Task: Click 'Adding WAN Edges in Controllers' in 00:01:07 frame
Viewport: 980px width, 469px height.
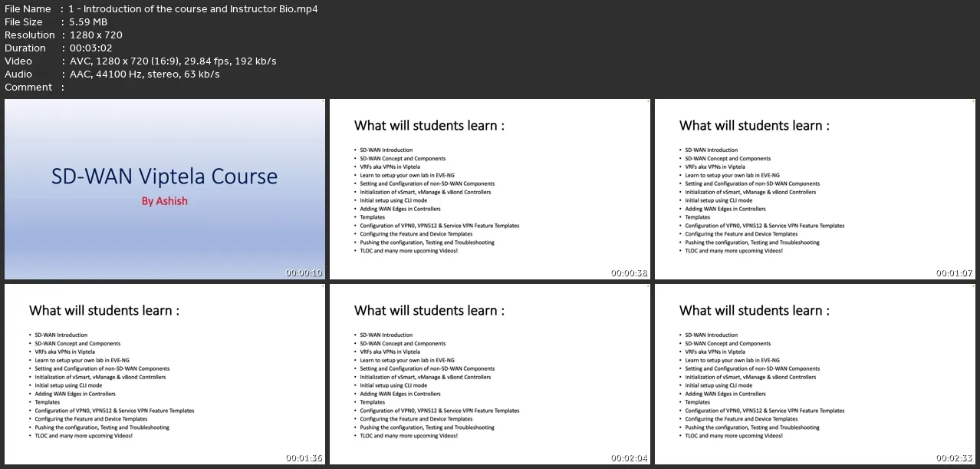Action: click(x=725, y=209)
